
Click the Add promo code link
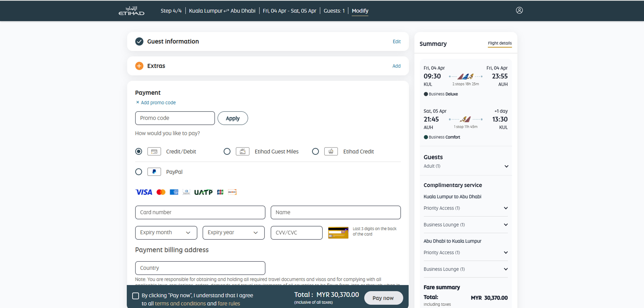coord(158,102)
